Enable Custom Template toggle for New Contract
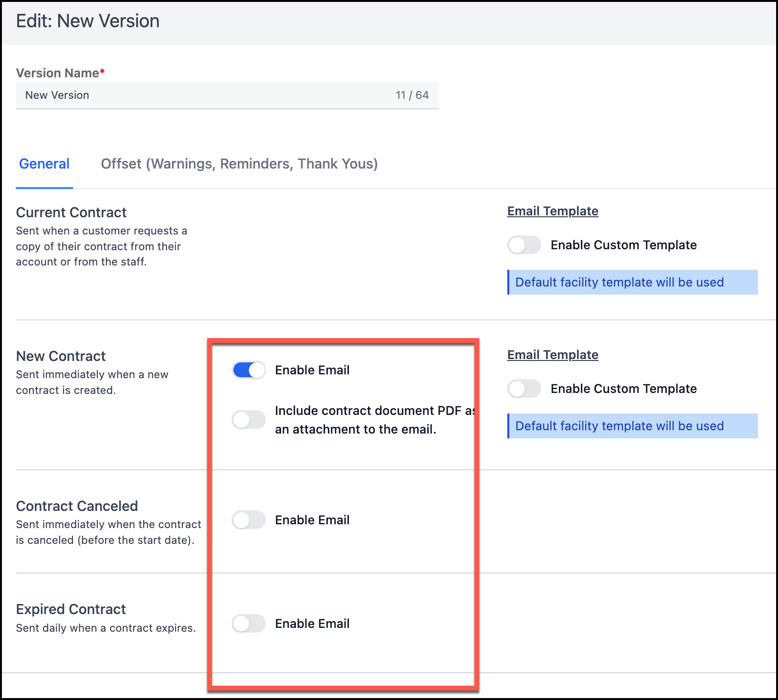The height and width of the screenshot is (700, 778). click(x=524, y=389)
